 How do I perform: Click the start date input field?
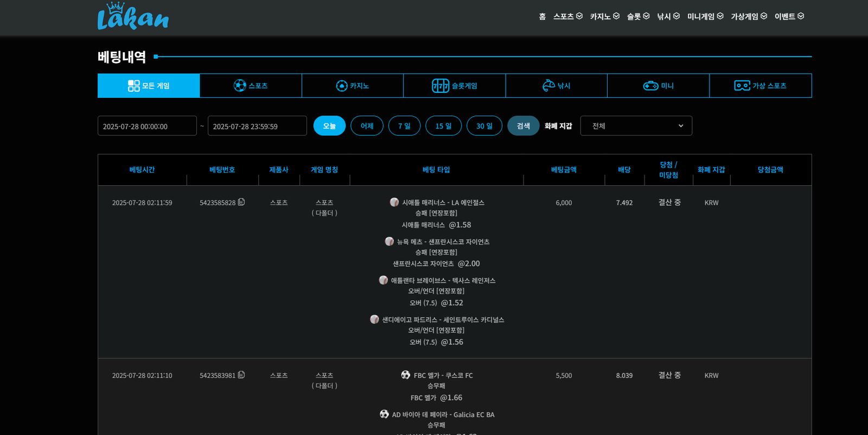coord(147,126)
